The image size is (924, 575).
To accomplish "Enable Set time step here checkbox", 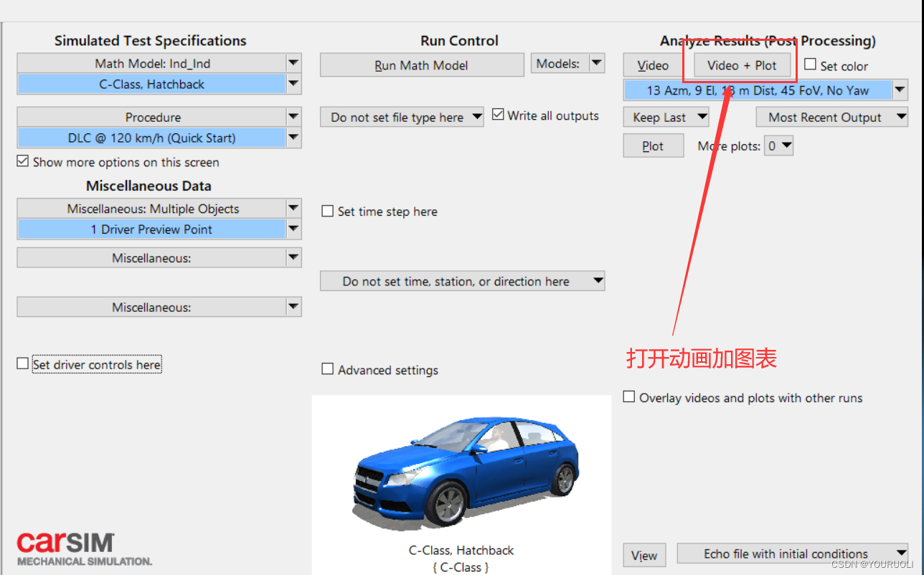I will [328, 211].
